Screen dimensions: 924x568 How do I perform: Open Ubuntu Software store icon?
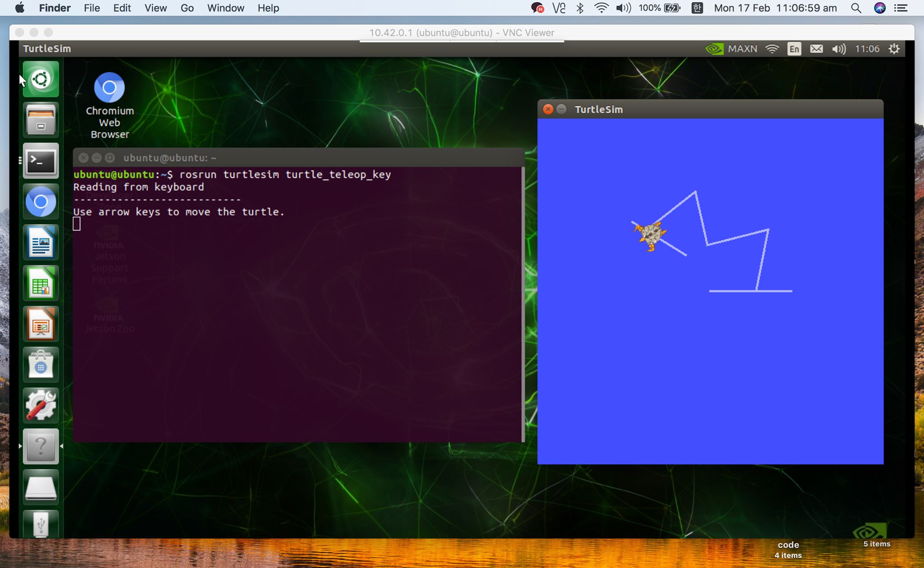pos(41,365)
